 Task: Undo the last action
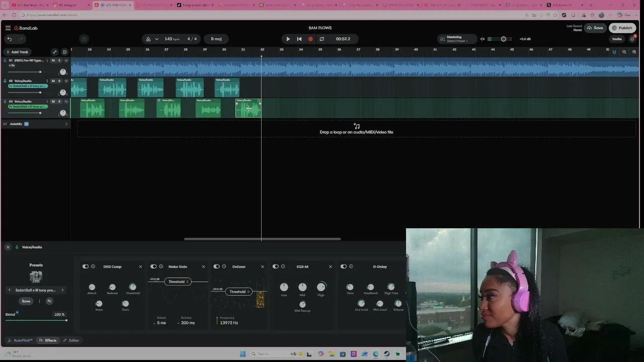click(10, 39)
